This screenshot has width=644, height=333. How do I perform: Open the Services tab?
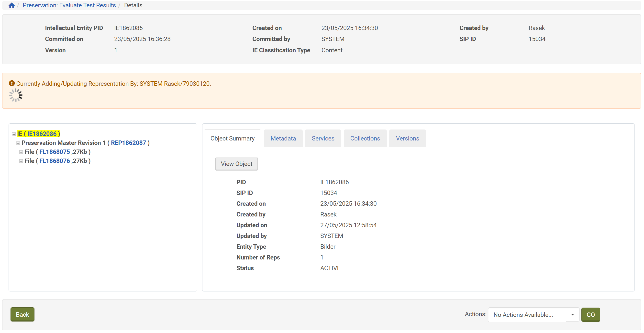[323, 138]
